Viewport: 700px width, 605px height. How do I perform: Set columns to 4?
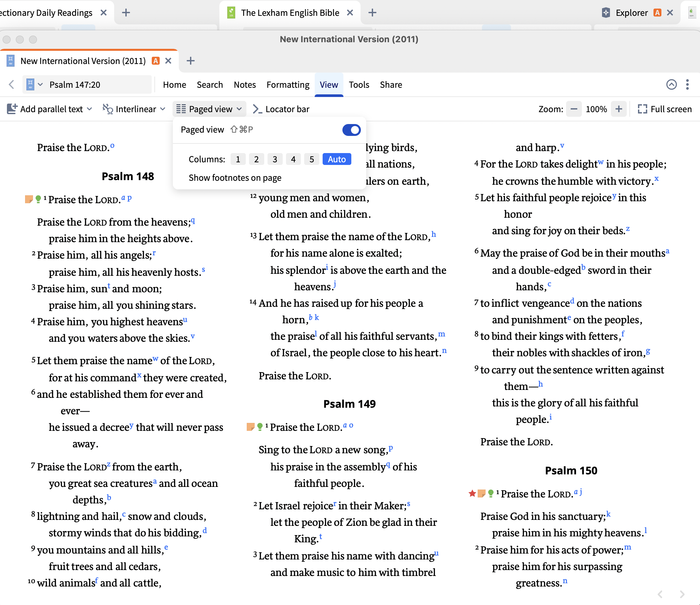point(293,159)
